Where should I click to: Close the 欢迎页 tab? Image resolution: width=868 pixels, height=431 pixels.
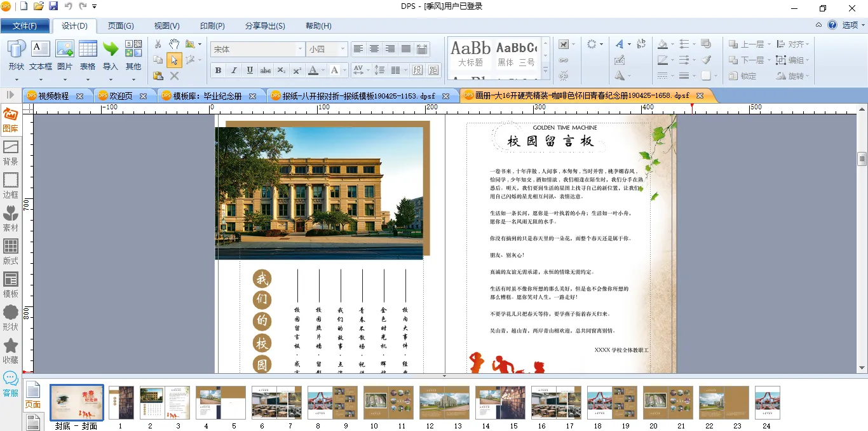click(x=144, y=96)
